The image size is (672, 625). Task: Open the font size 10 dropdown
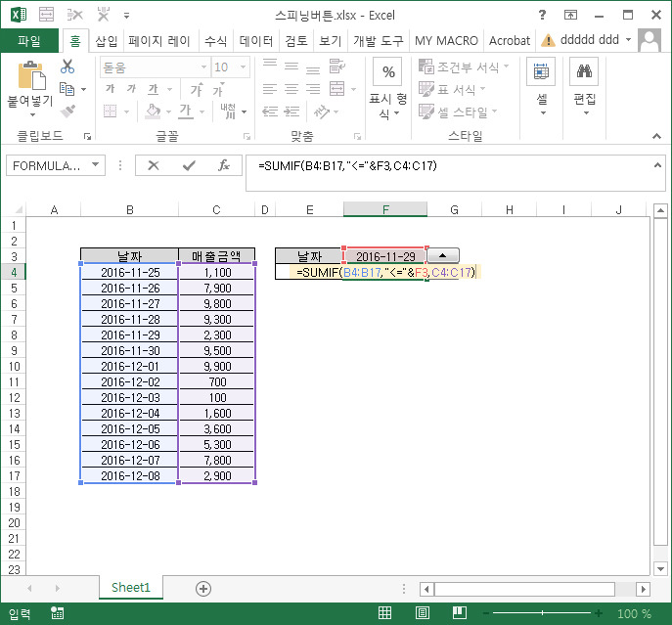click(243, 67)
